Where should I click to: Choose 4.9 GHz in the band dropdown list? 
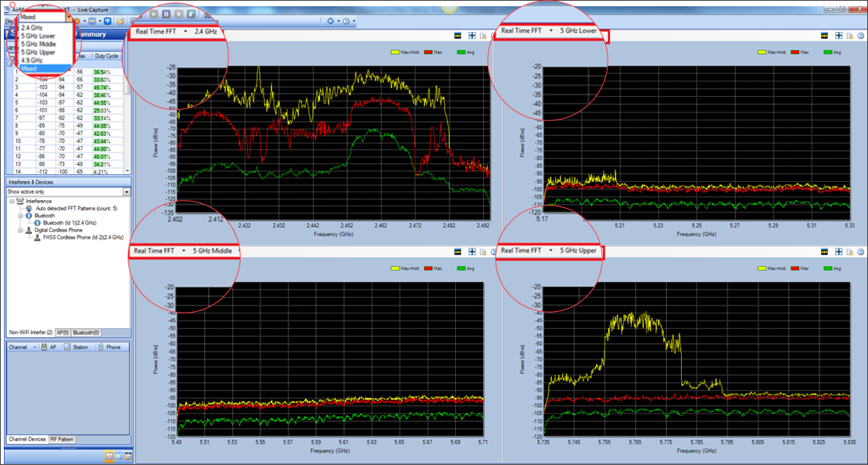click(32, 60)
